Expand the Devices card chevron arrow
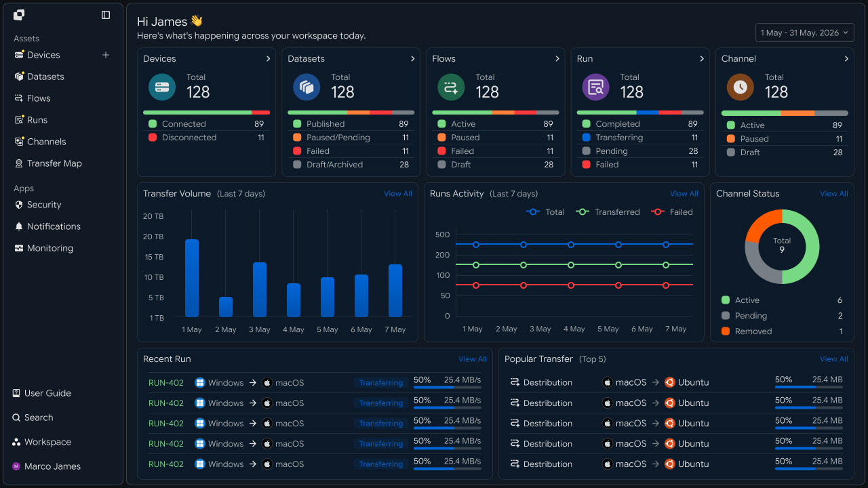The width and height of the screenshot is (868, 488). [x=268, y=59]
